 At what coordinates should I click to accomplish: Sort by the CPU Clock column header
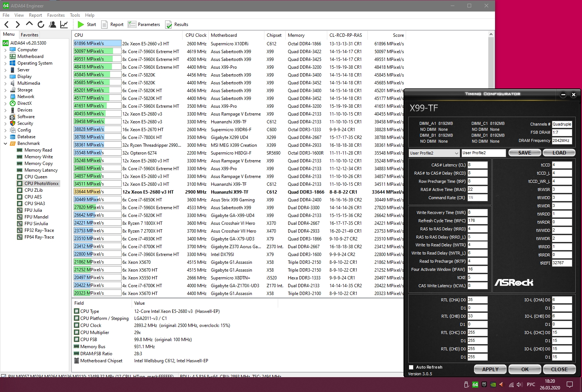tap(196, 35)
